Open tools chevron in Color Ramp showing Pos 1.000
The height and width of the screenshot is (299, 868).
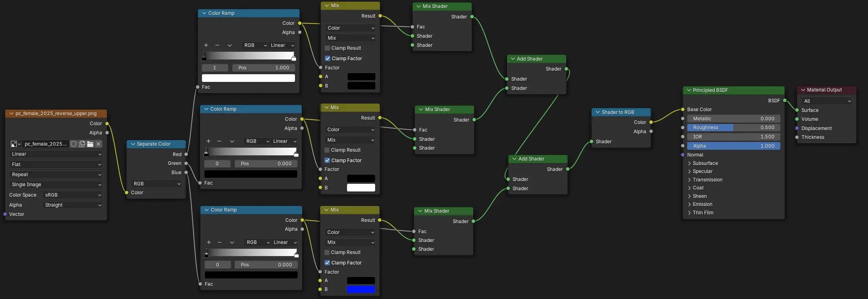point(230,45)
